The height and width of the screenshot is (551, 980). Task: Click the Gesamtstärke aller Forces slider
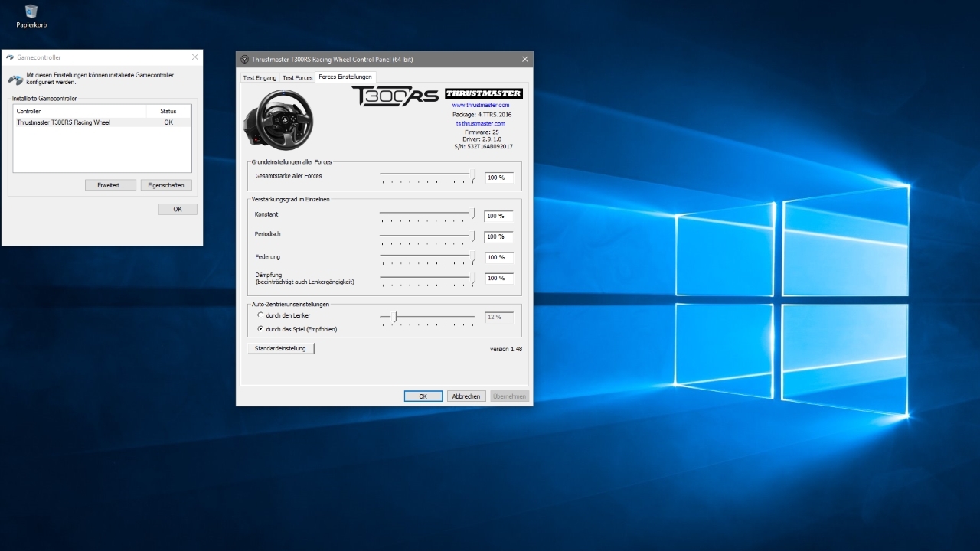[427, 177]
